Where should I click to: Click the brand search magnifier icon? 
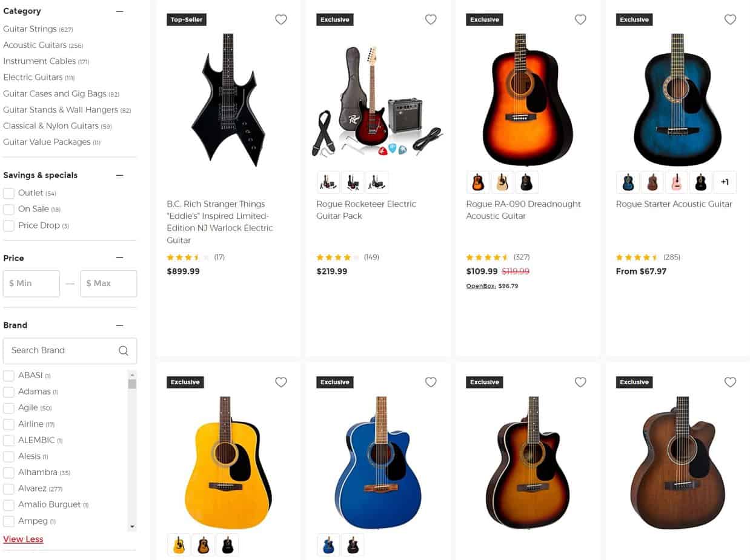(124, 350)
